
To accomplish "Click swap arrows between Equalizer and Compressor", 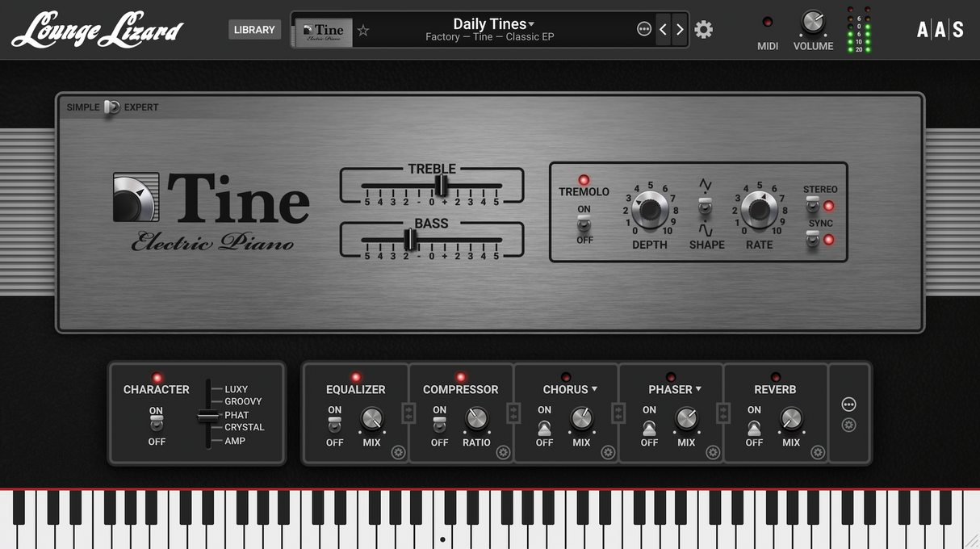I will (408, 413).
